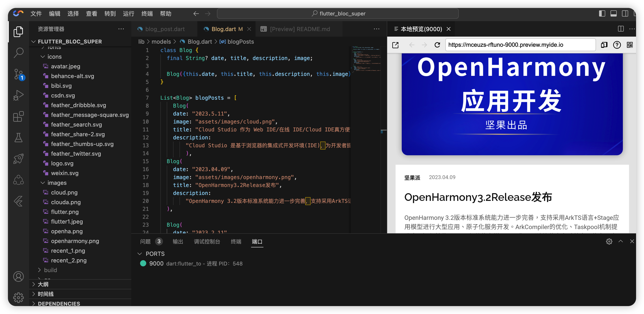The image size is (644, 314).
Task: Show QR code for preview URL
Action: 629,45
